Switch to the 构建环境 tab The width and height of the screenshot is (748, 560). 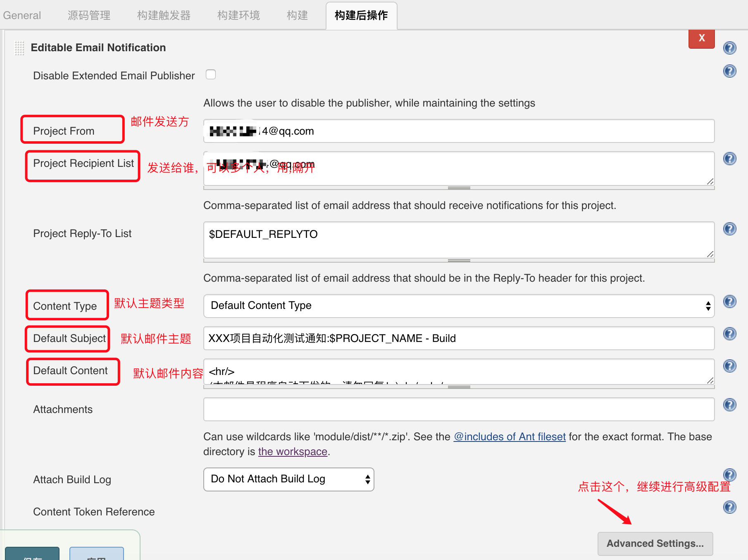tap(238, 15)
